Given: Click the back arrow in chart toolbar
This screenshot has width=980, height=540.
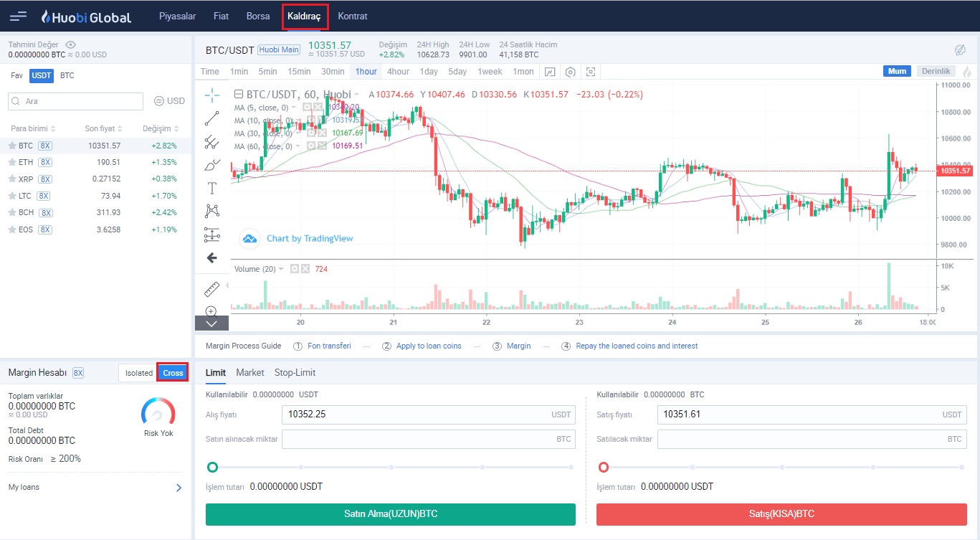Looking at the screenshot, I should pos(211,257).
